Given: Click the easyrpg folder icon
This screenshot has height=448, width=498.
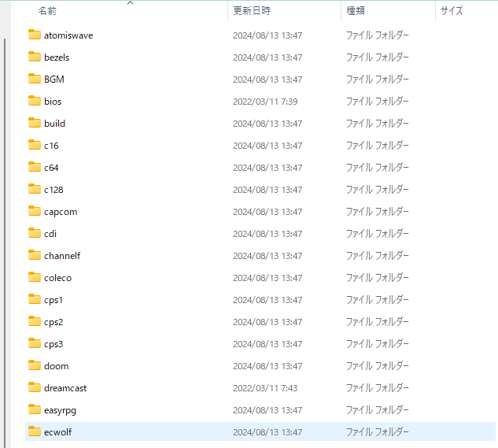Looking at the screenshot, I should (x=35, y=409).
